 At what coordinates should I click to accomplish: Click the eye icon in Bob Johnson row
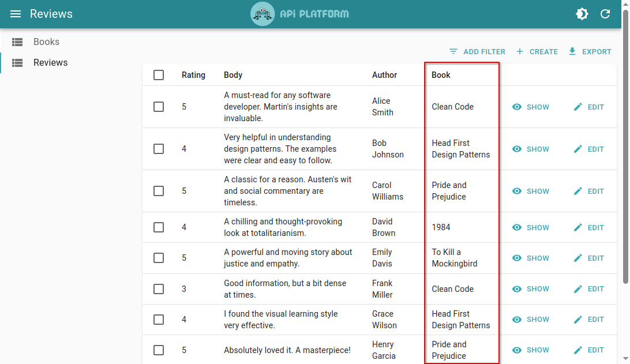(517, 149)
